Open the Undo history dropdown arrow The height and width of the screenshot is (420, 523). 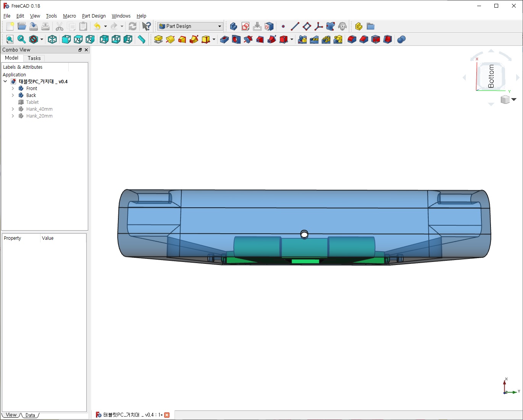[105, 26]
